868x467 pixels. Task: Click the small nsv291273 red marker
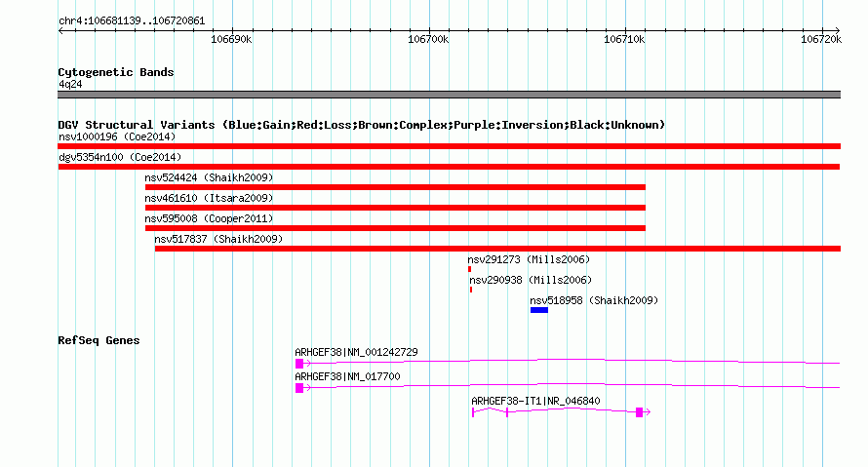point(469,269)
